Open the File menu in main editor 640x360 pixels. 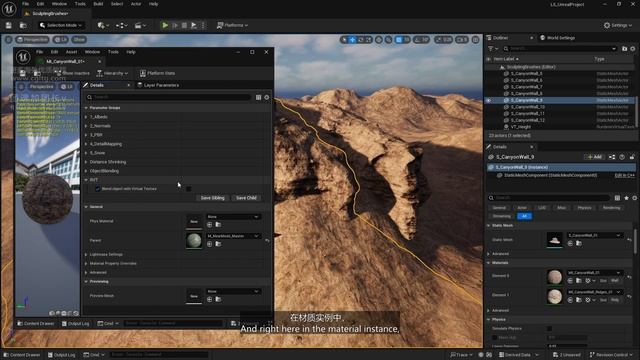click(25, 4)
